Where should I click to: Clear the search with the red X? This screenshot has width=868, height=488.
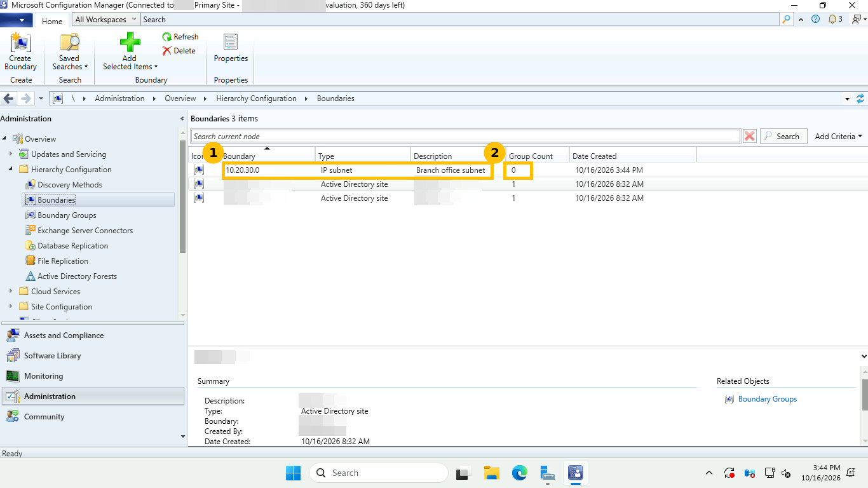[750, 136]
